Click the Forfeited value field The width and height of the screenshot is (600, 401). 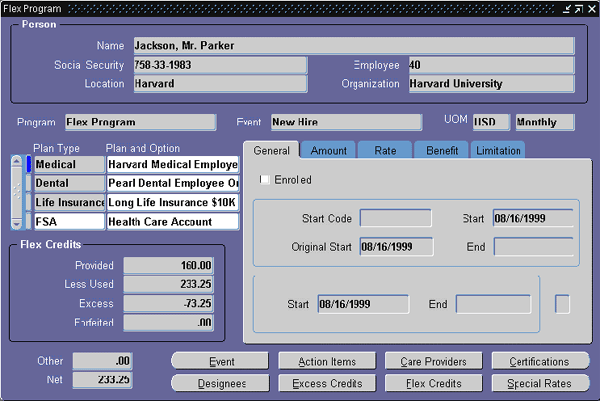tap(168, 322)
